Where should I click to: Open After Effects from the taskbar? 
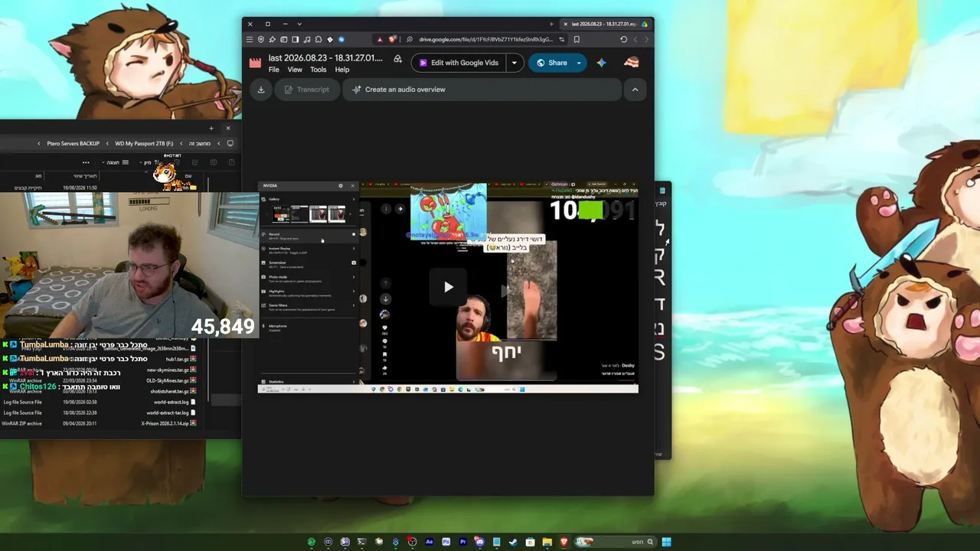[429, 542]
